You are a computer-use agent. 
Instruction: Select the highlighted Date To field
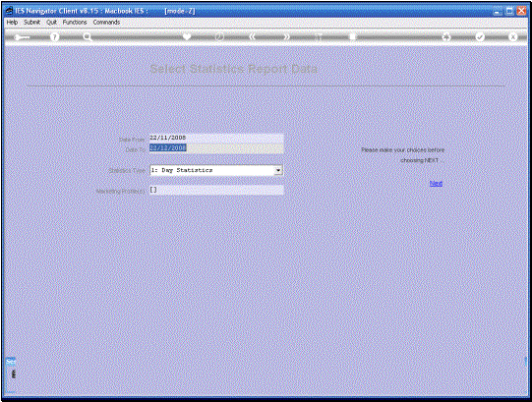click(216, 148)
